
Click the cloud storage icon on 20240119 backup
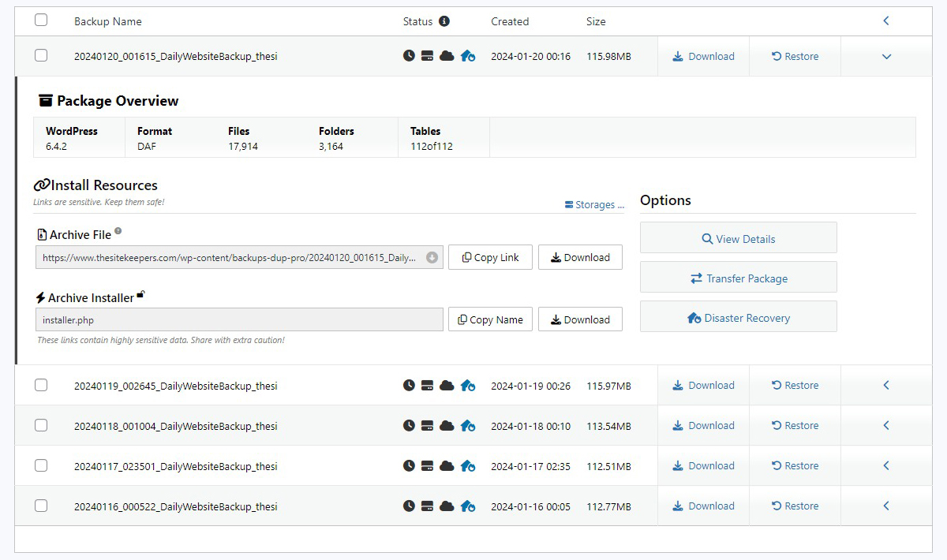pos(447,386)
